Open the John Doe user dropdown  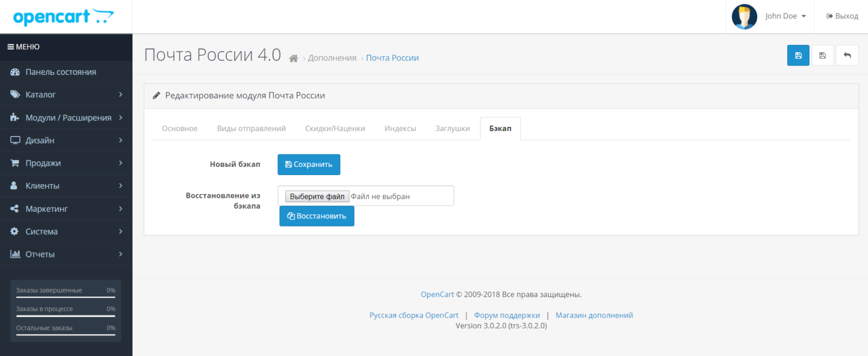(786, 16)
